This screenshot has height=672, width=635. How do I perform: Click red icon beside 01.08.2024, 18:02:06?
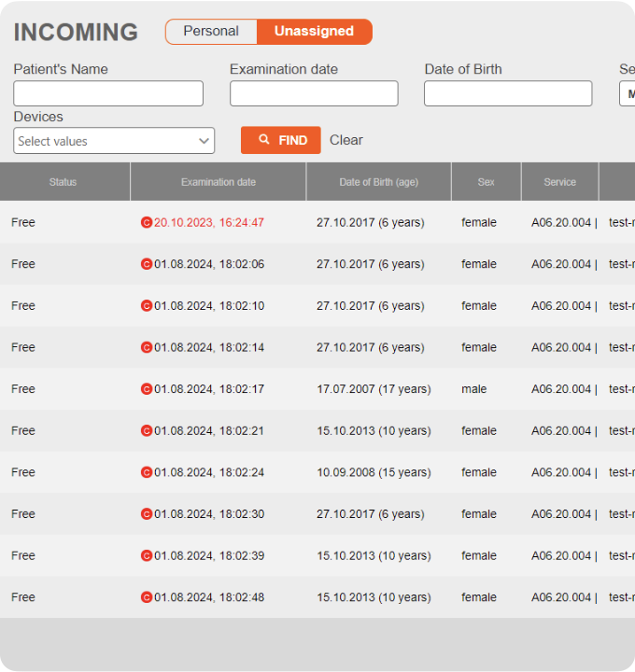point(146,264)
